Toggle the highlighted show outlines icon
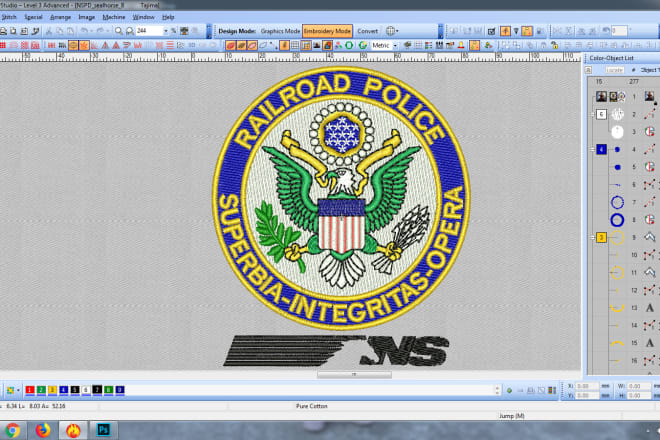Viewport: 660px width, 440px height. 73,45
